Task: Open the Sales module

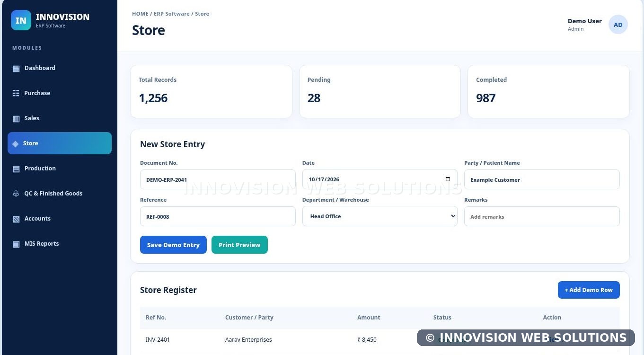Action: pyautogui.click(x=60, y=118)
